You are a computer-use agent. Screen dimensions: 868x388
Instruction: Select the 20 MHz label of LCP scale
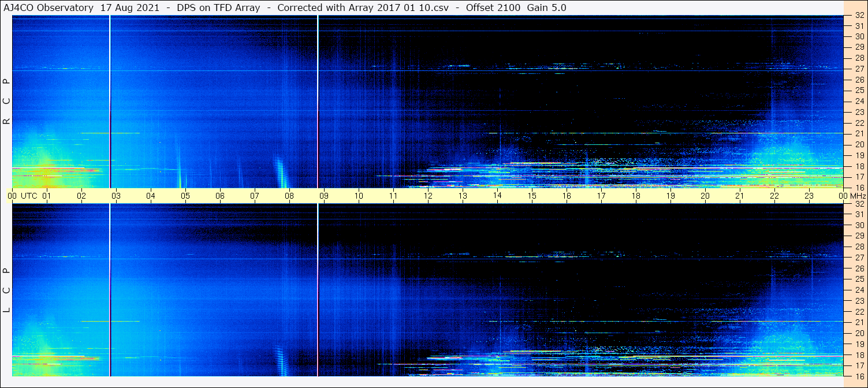[x=859, y=333]
